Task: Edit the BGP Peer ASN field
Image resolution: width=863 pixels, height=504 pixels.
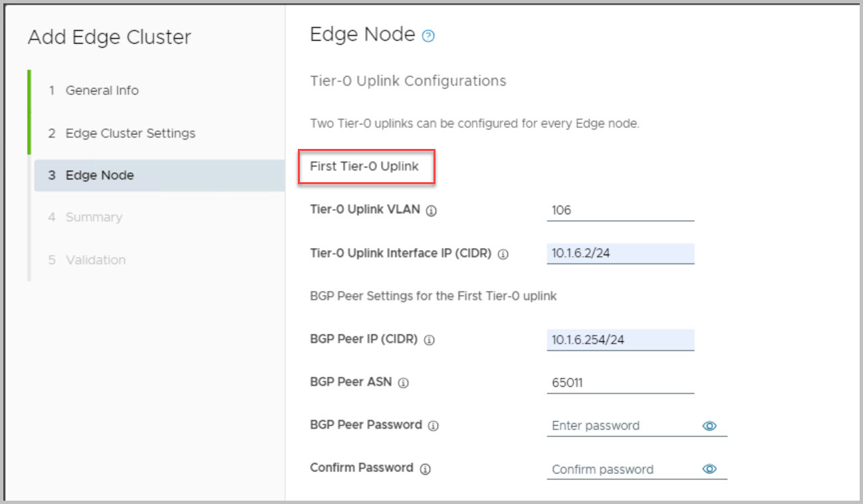Action: (x=620, y=383)
